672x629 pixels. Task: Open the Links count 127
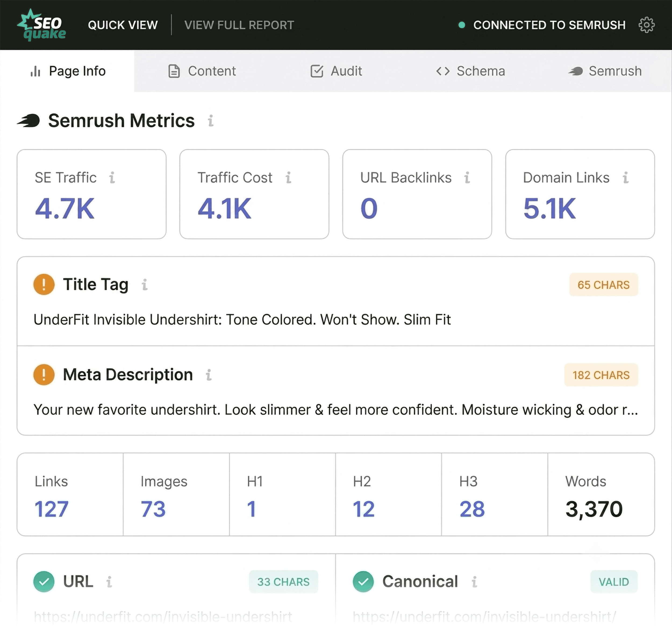tap(51, 509)
